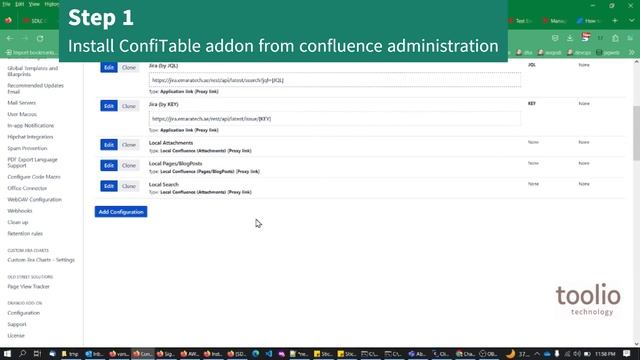Screen dimensions: 640x360
Task: Open the Edit menu in menu bar
Action: pos(20,4)
